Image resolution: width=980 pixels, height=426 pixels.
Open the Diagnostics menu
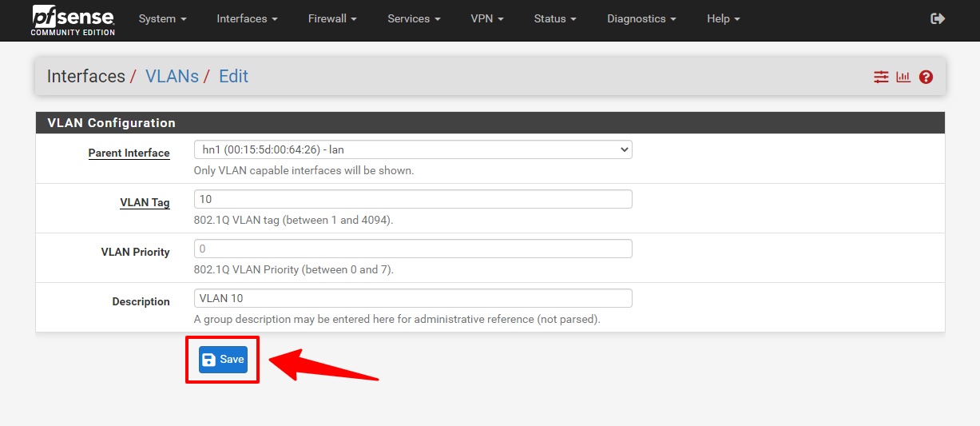coord(641,18)
